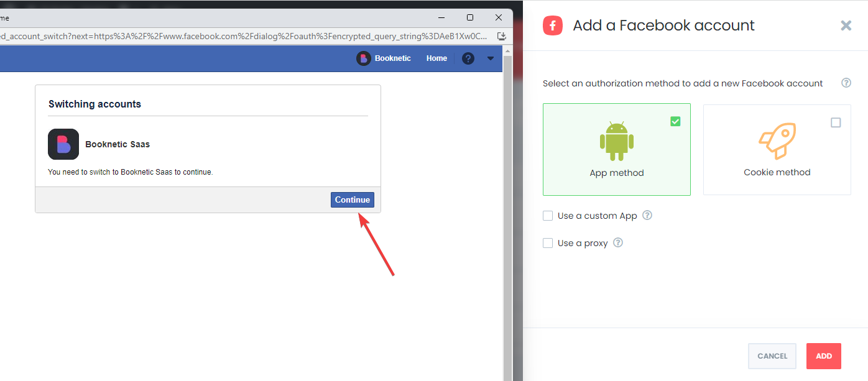This screenshot has height=381, width=868.
Task: Click the Continue button in Switching accounts dialog
Action: pyautogui.click(x=353, y=200)
